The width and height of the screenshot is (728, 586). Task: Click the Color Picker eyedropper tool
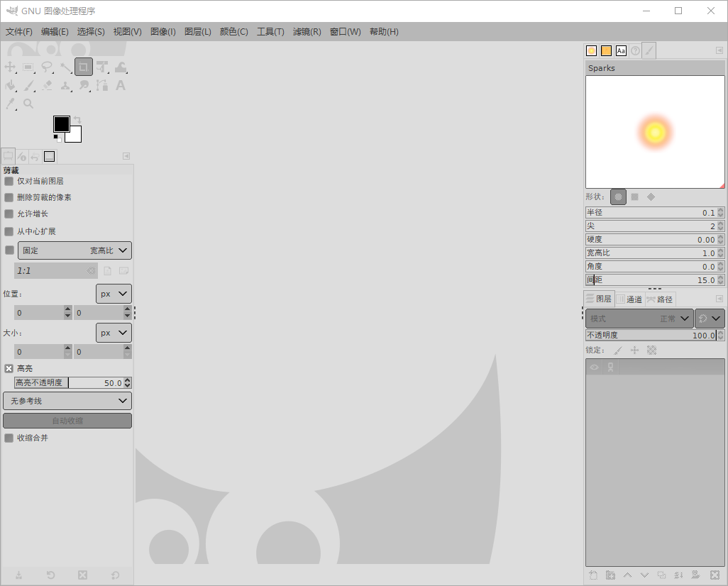[x=11, y=104]
